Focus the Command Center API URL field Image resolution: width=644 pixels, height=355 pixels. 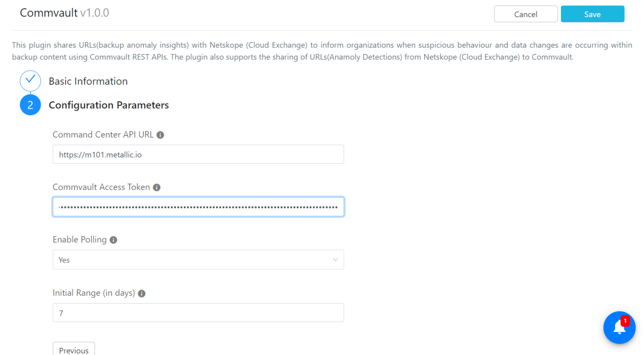198,154
